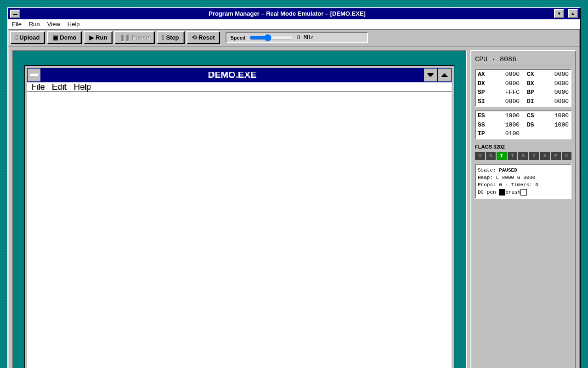
Task: Open the File menu inside DEMO.EXE
Action: pyautogui.click(x=38, y=87)
